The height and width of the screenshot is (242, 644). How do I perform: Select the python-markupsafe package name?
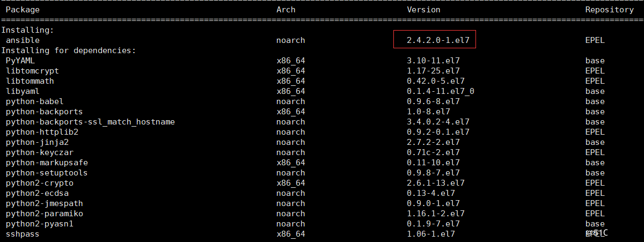point(47,163)
